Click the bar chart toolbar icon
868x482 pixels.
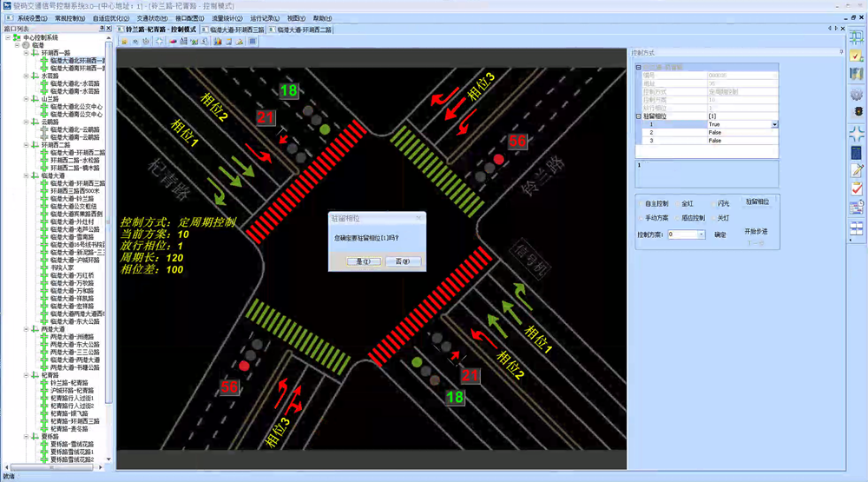[217, 42]
